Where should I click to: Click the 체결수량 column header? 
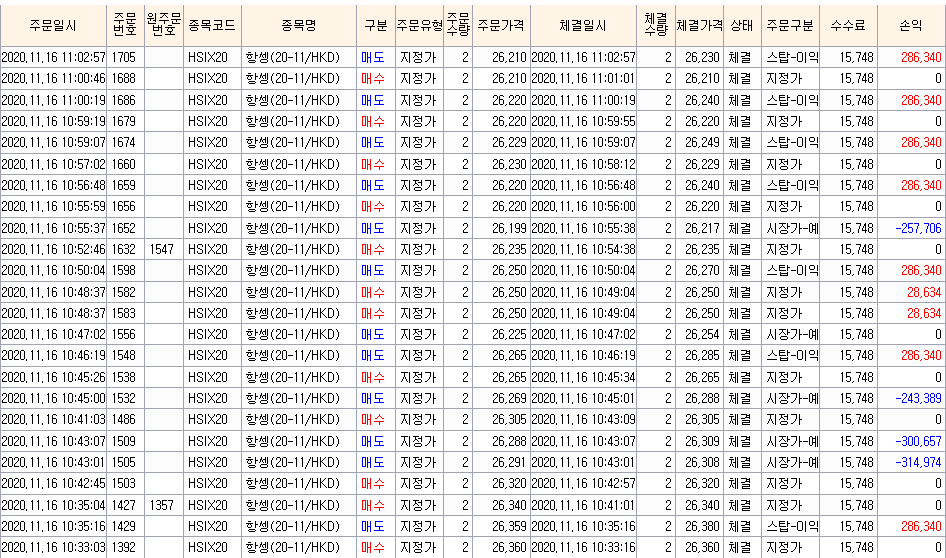[656, 25]
